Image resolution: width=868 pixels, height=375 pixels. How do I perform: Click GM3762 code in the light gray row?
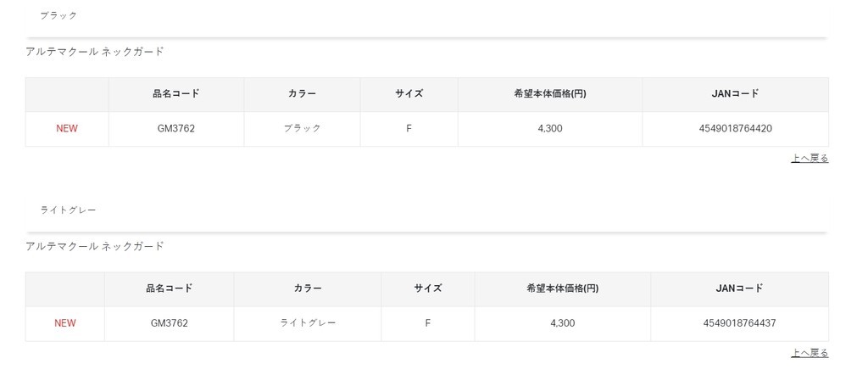click(x=170, y=323)
